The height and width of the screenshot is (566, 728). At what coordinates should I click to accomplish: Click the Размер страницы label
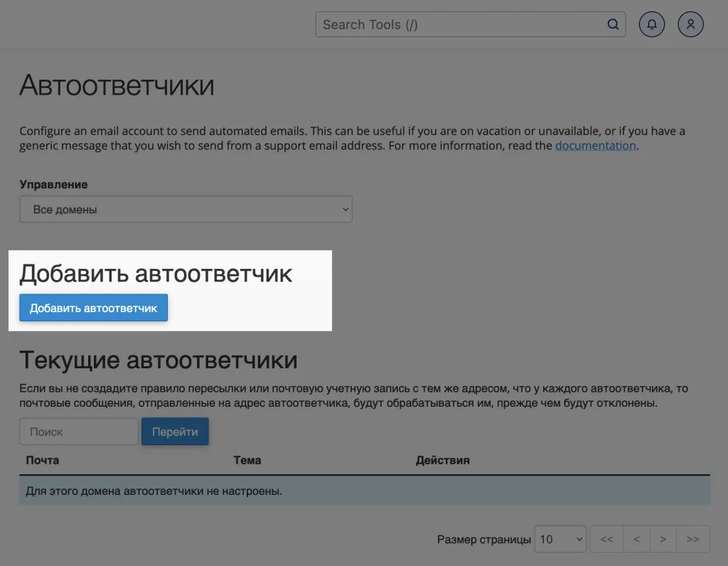pyautogui.click(x=483, y=540)
